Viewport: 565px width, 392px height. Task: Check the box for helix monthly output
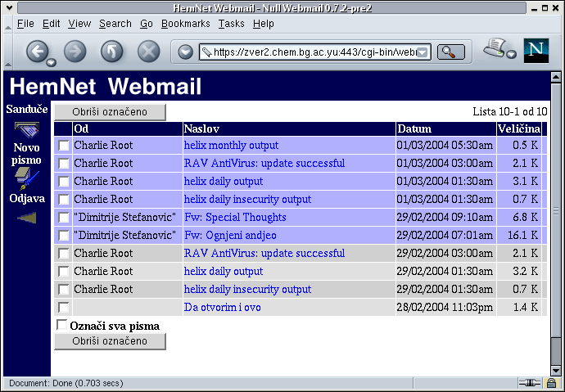pos(63,146)
